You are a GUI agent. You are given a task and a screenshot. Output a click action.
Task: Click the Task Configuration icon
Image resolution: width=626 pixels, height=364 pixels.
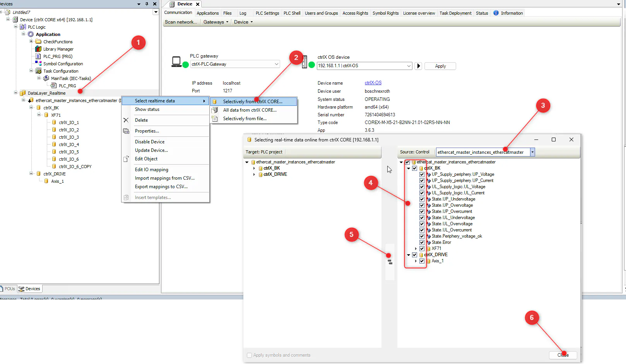pos(38,71)
